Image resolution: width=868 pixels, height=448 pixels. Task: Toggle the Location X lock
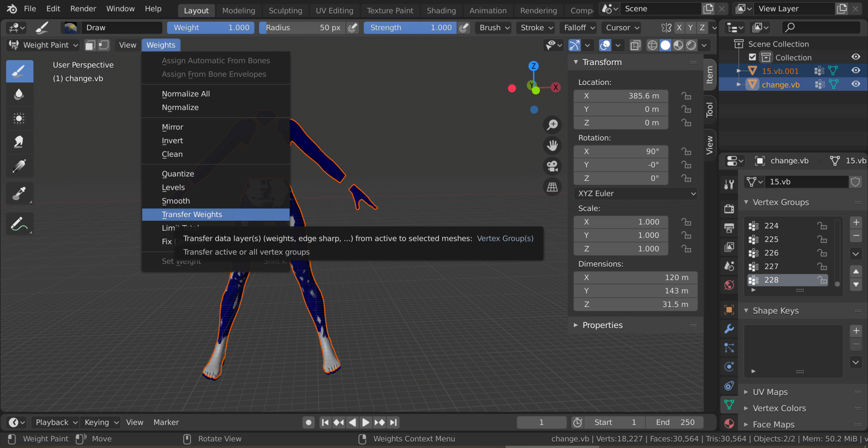coord(686,96)
